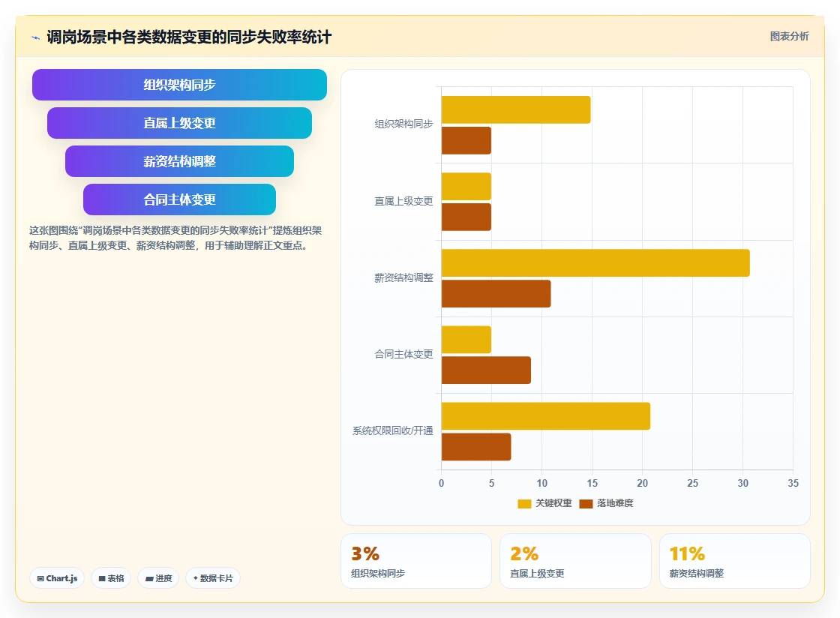Screen dimensions: 840x618
Task: Select the 直属上级变更 funnel bar
Action: coord(179,123)
